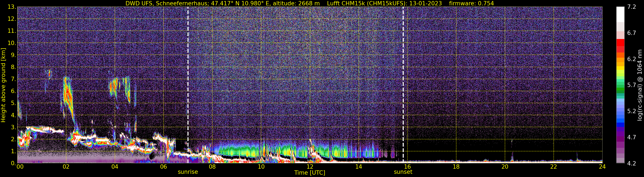
Task: Click the '04' tick on the time axis
Action: pyautogui.click(x=115, y=167)
